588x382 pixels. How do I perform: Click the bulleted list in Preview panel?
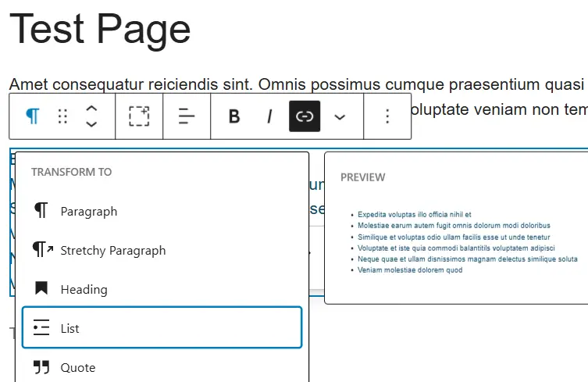465,242
